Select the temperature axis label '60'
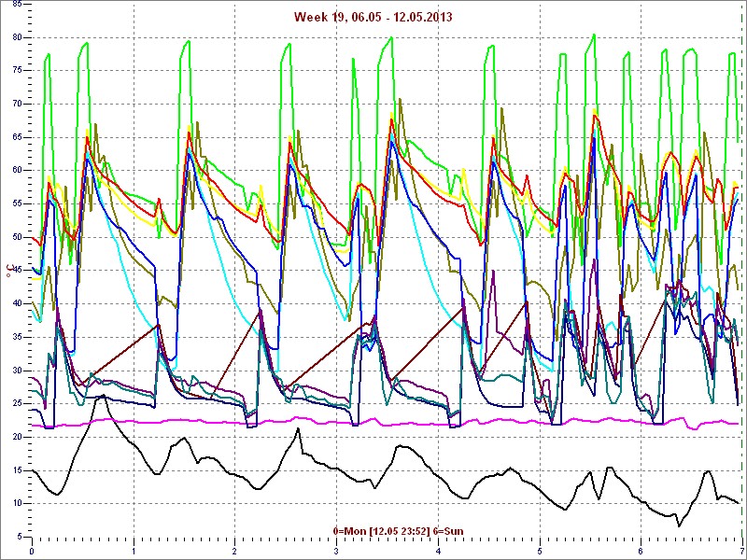Image resolution: width=747 pixels, height=560 pixels. [17, 171]
